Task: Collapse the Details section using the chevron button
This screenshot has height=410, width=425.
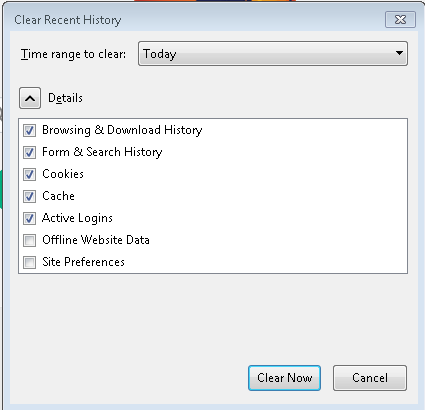Action: pyautogui.click(x=30, y=98)
